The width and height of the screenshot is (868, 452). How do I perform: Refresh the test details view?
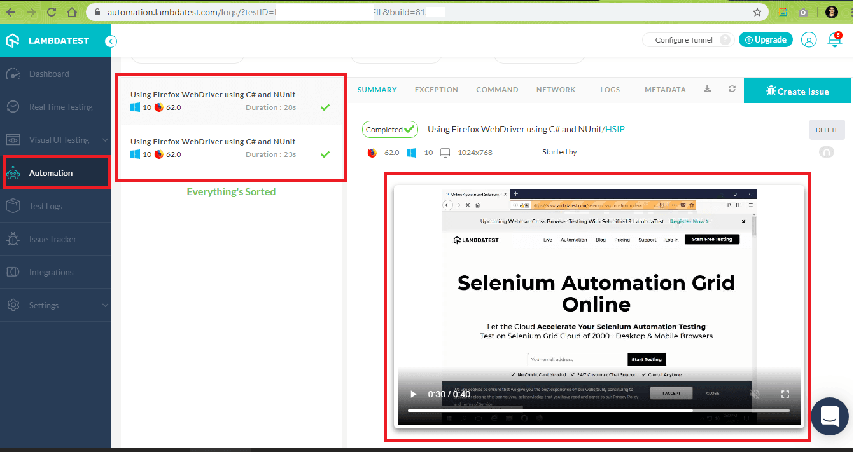pos(732,90)
